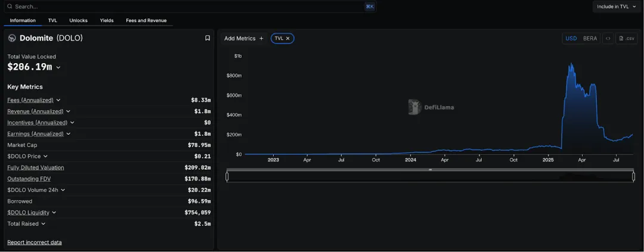Switch chart denomination to BERA

point(590,38)
